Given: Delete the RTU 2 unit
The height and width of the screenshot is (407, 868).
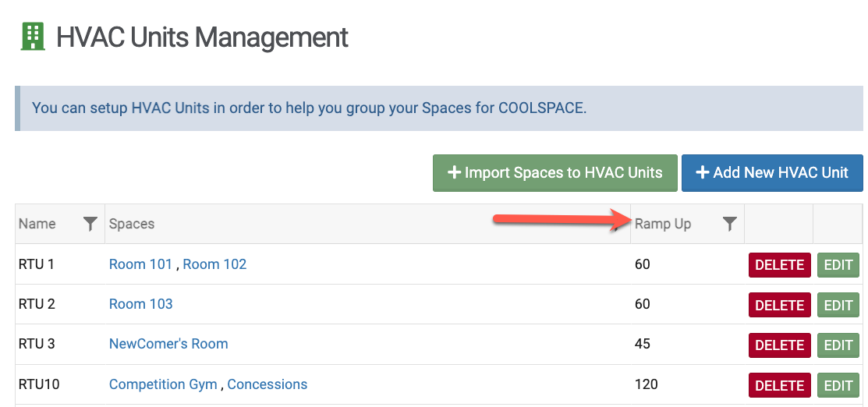Looking at the screenshot, I should pos(779,305).
